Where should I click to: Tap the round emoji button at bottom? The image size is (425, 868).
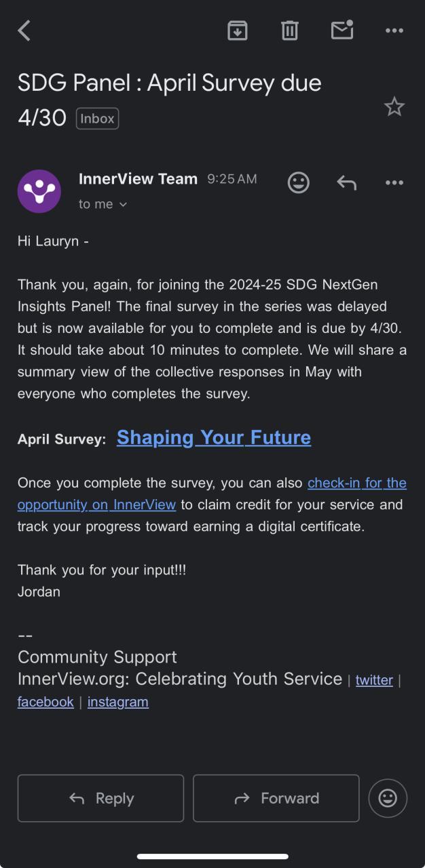point(388,798)
